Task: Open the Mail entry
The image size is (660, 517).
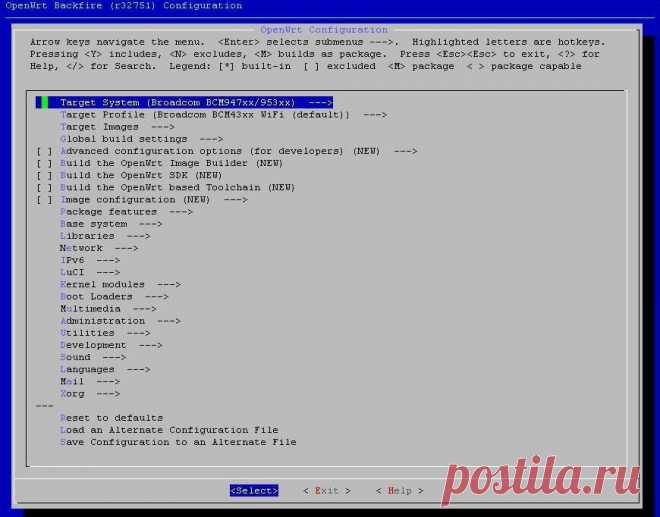Action: (90, 381)
